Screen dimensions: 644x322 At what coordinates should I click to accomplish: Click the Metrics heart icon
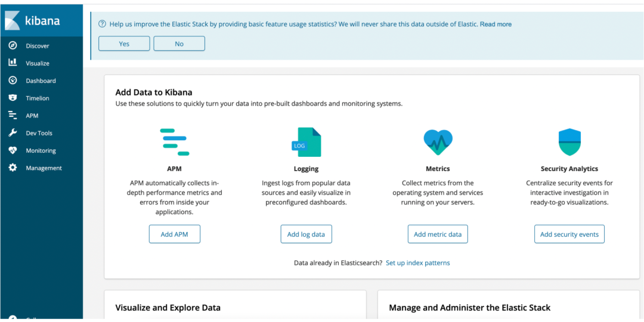[x=438, y=142]
